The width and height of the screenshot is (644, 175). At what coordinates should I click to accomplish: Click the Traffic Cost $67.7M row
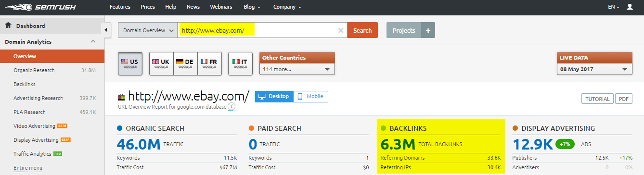point(177,167)
